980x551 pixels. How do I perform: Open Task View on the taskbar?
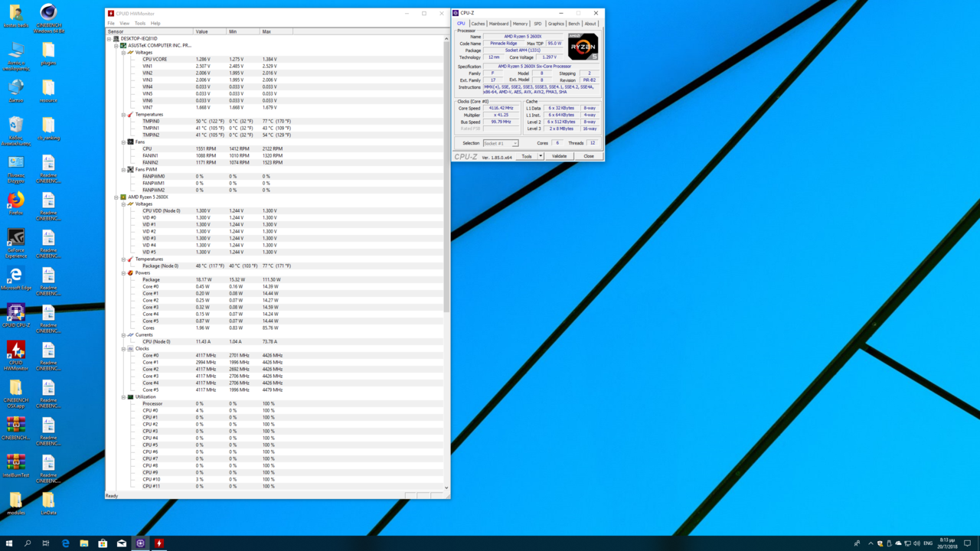click(46, 543)
